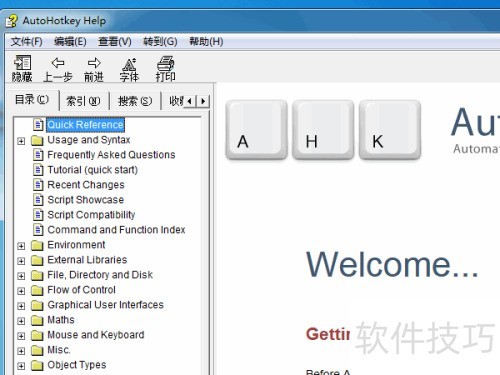Expand the Object Types node
The height and width of the screenshot is (375, 500).
21,366
